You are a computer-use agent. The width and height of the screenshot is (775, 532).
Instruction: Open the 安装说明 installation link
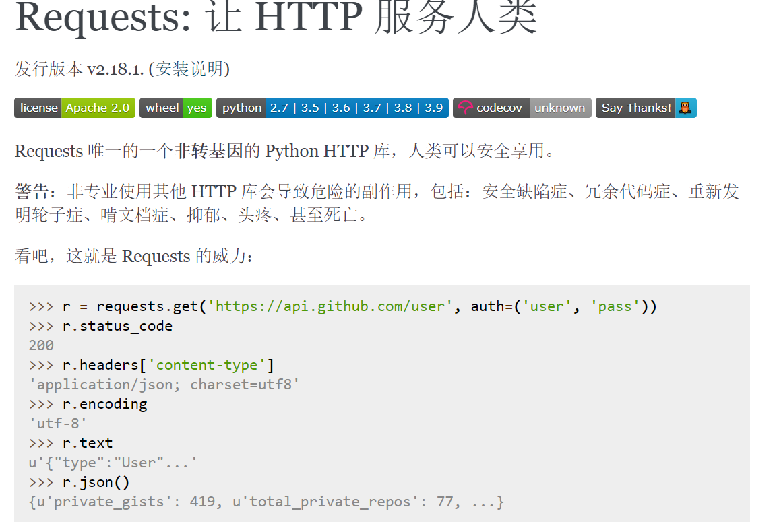coord(190,69)
